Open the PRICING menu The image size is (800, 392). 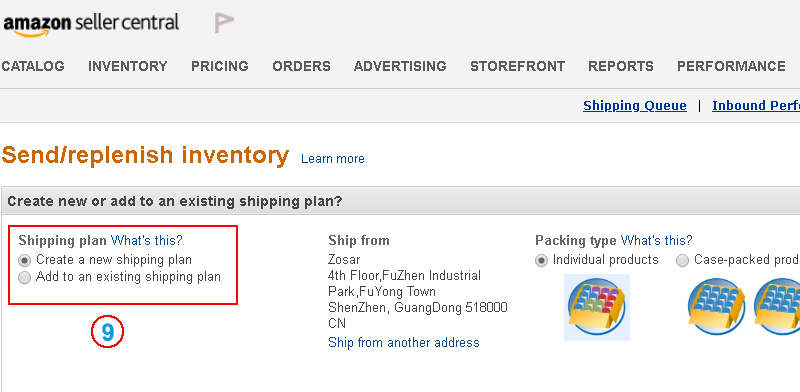220,66
